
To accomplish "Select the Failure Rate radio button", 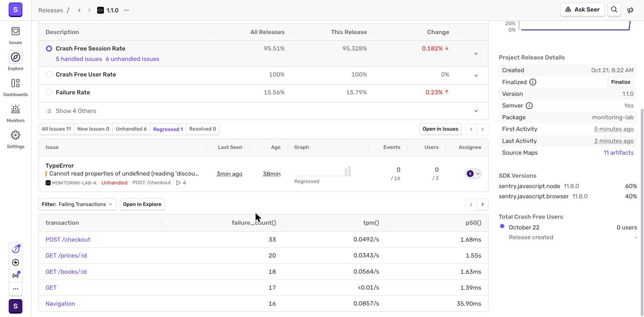I will 49,92.
